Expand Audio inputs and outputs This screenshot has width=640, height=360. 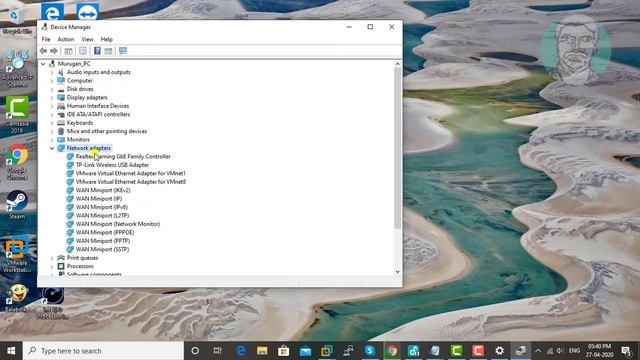52,72
